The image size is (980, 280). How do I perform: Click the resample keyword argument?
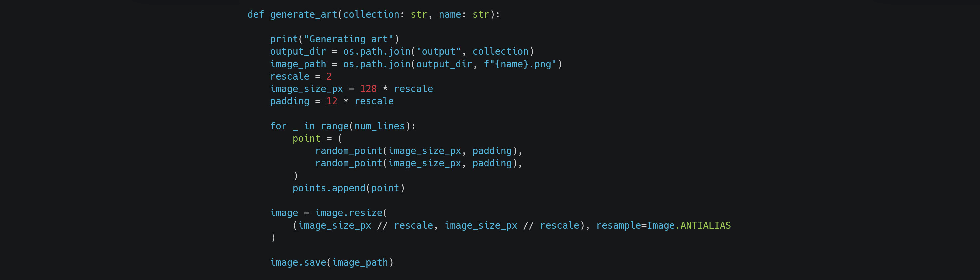pyautogui.click(x=618, y=226)
